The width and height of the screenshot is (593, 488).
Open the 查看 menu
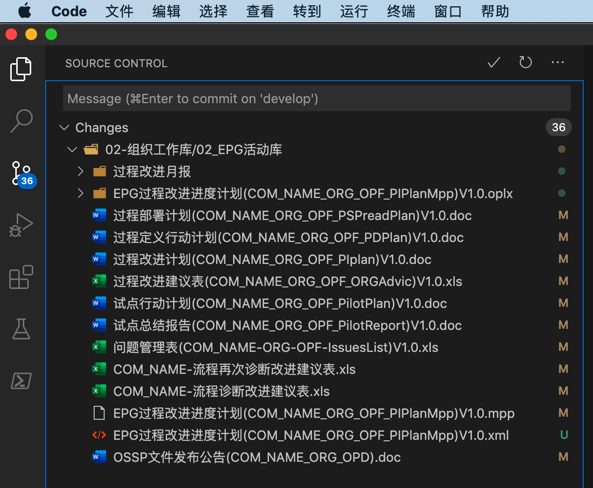click(x=260, y=11)
